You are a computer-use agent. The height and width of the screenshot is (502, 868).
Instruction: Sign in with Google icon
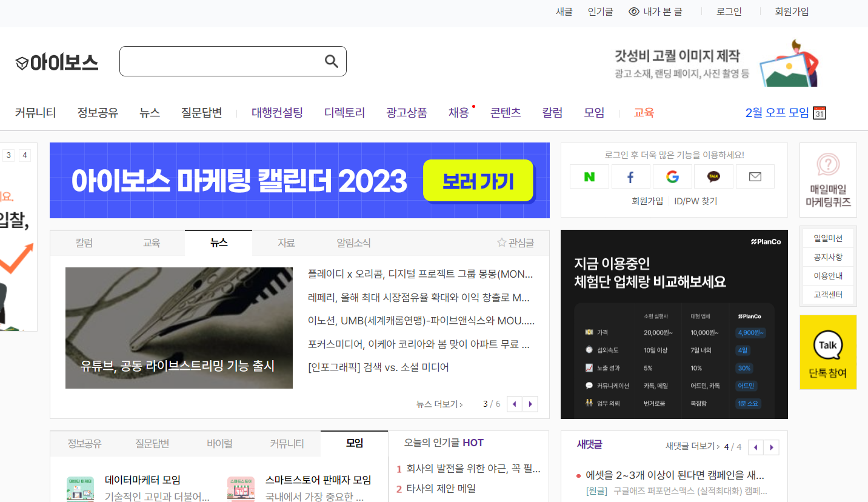coord(672,176)
